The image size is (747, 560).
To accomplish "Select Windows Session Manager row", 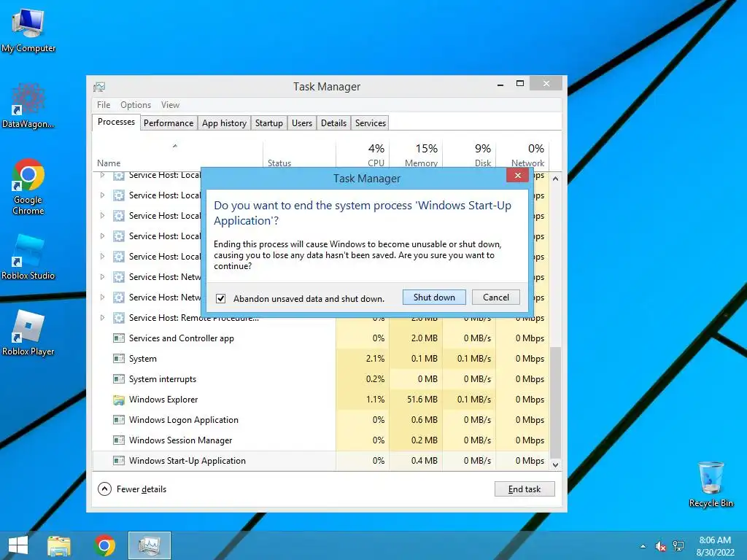I will point(321,440).
